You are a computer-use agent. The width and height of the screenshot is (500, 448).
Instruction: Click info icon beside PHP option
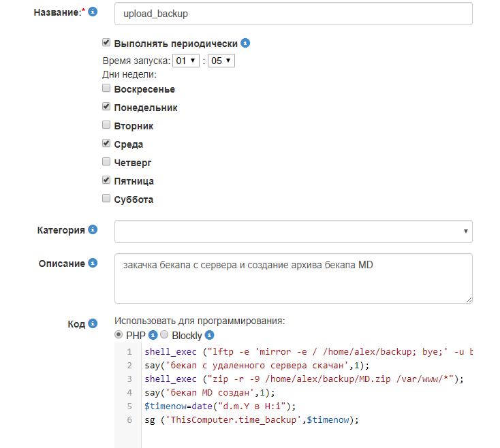(153, 335)
